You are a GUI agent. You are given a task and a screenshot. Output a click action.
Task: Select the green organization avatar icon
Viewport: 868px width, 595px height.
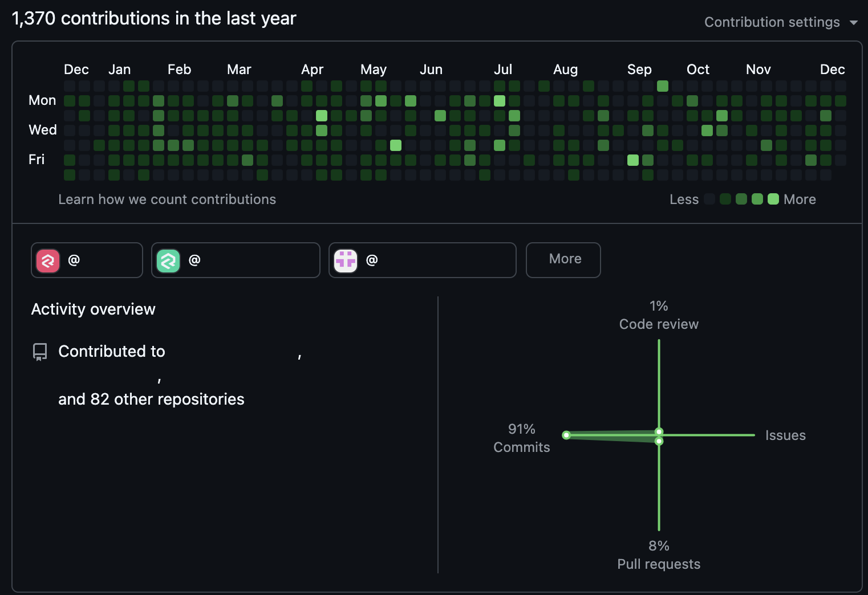[x=168, y=261]
